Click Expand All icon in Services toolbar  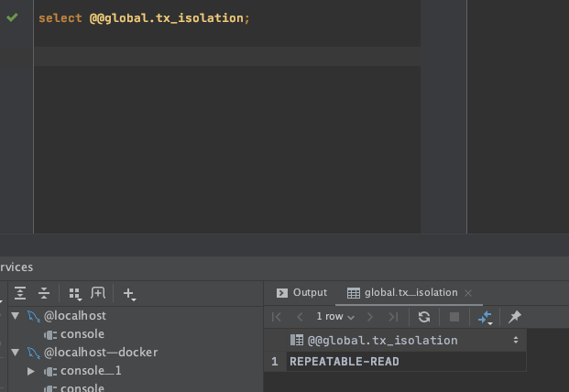click(20, 294)
